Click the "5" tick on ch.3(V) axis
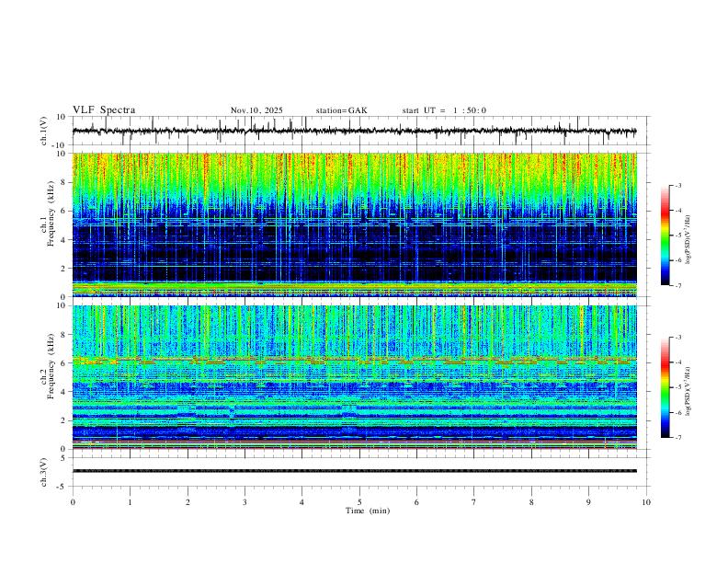Image resolution: width=728 pixels, height=563 pixels. coord(63,458)
